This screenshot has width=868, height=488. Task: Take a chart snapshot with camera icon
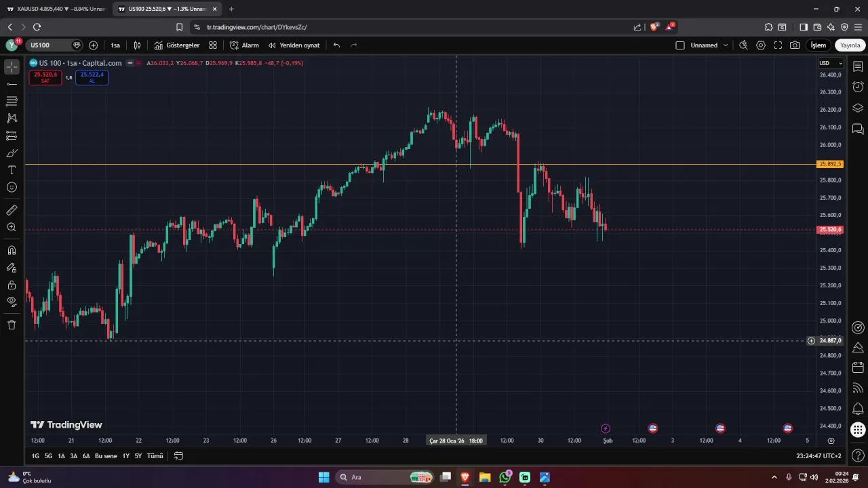pos(795,45)
